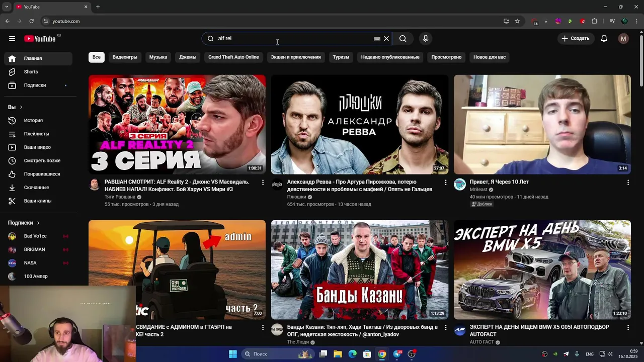Open BRIGMAN channel subscription

(38, 249)
